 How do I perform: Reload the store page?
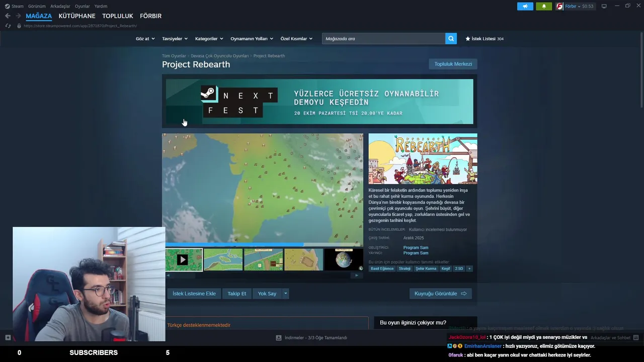tap(8, 26)
